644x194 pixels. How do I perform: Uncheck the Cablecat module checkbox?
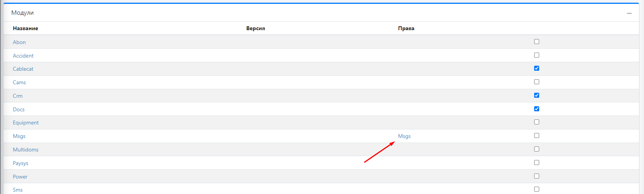pos(536,68)
